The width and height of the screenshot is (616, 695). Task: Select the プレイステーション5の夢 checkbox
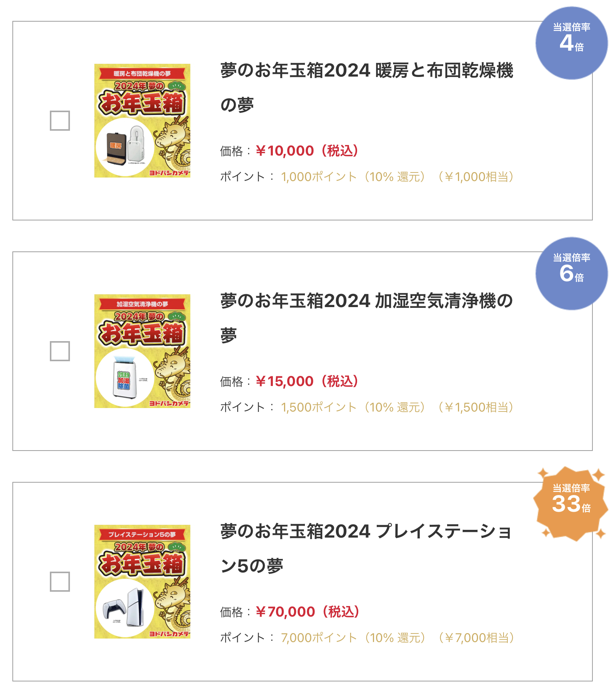tap(60, 582)
